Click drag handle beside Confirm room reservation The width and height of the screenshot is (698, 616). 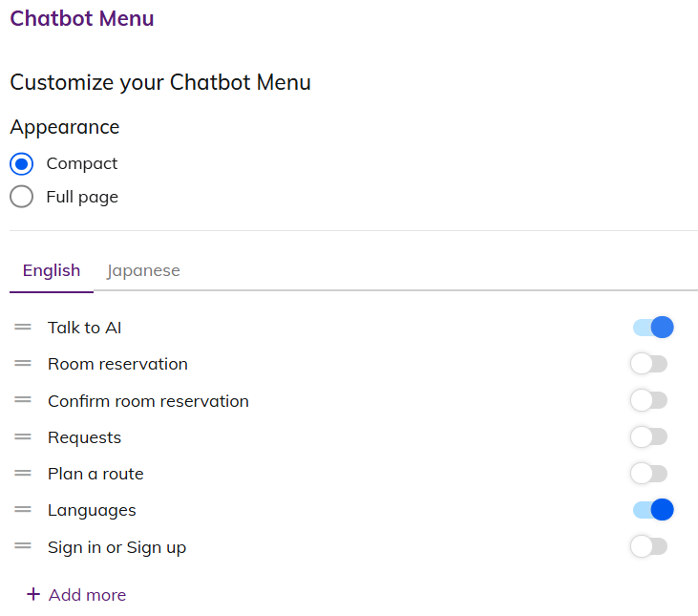click(23, 401)
